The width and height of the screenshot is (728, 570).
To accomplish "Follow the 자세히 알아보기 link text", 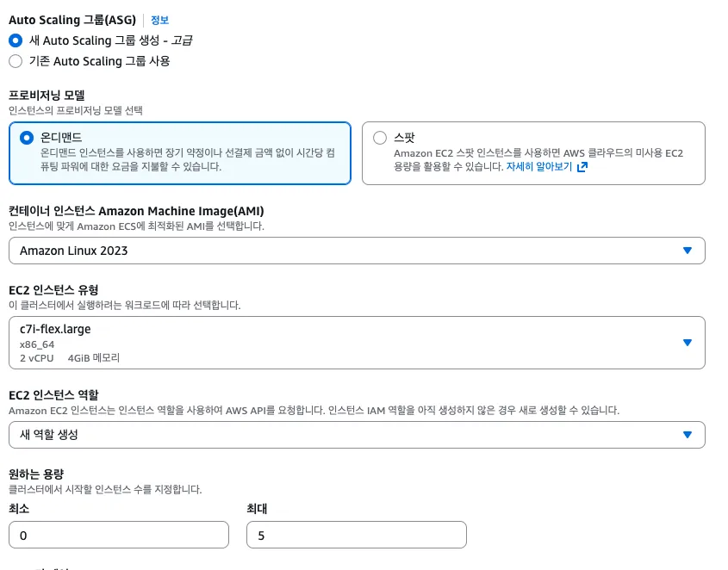I will pyautogui.click(x=538, y=167).
